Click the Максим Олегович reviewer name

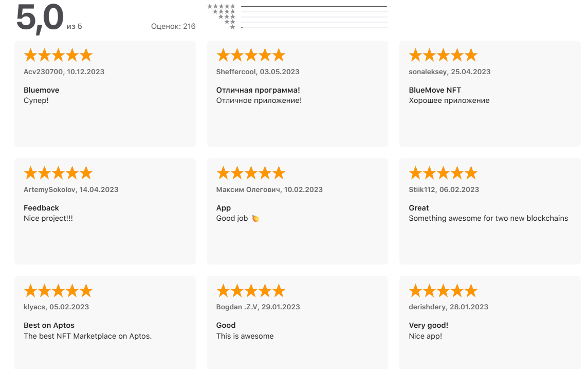pyautogui.click(x=248, y=189)
